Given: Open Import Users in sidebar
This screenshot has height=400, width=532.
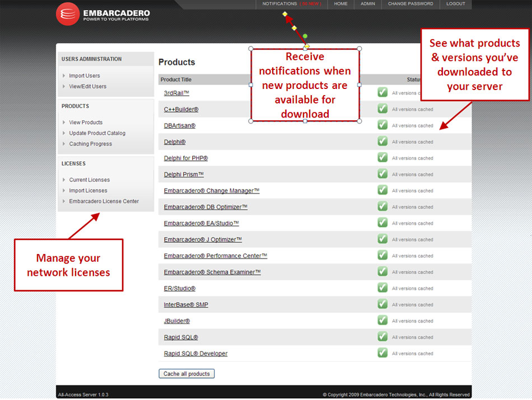Looking at the screenshot, I should point(85,76).
